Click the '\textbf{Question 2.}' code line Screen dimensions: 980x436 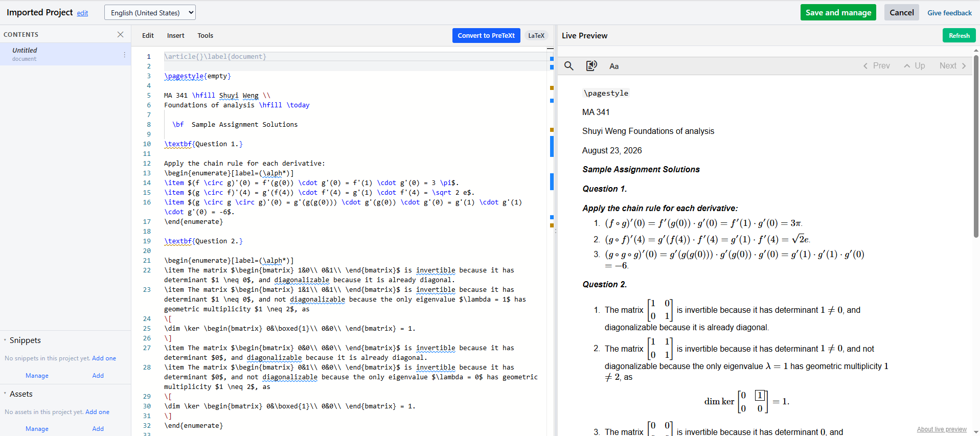(203, 241)
